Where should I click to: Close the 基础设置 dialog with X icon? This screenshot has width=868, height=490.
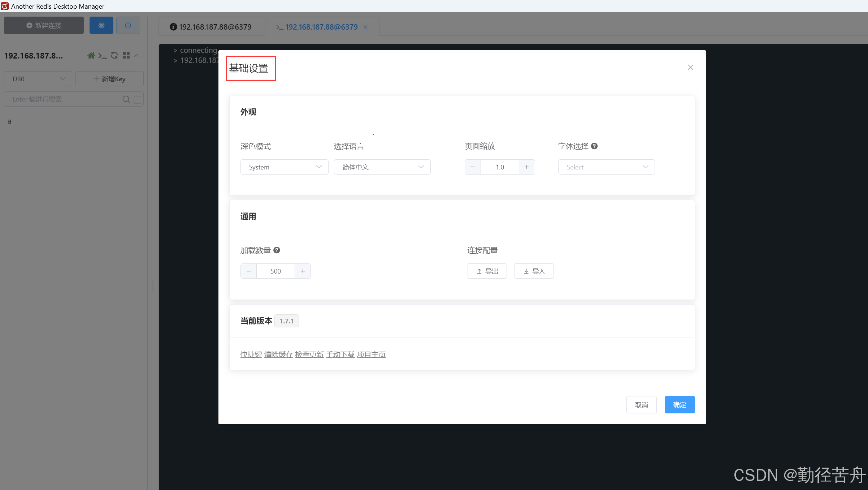point(690,67)
